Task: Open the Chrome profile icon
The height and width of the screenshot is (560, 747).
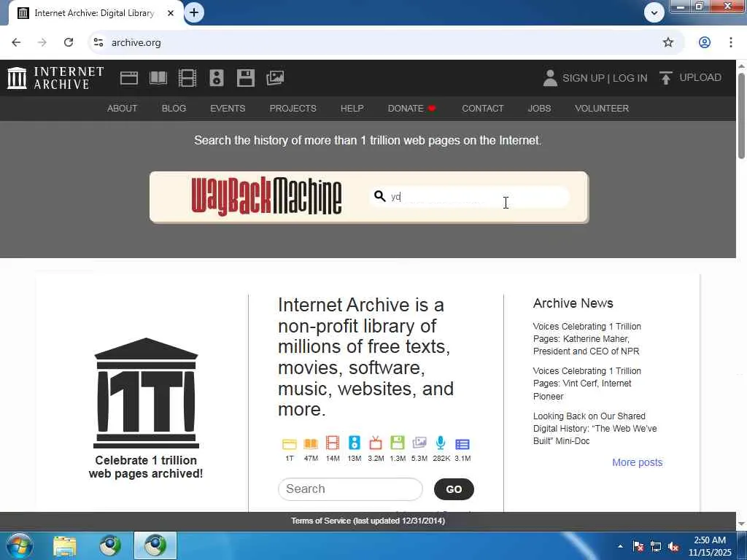Action: [x=705, y=42]
